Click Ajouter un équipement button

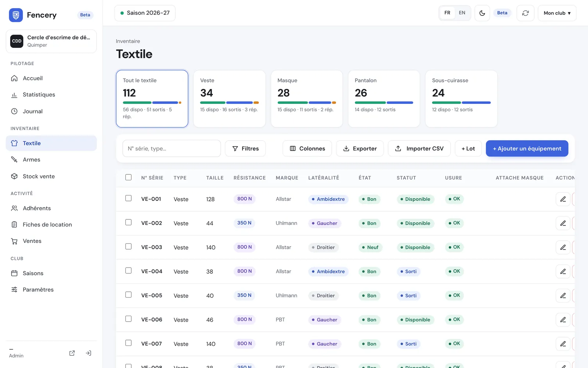(527, 148)
